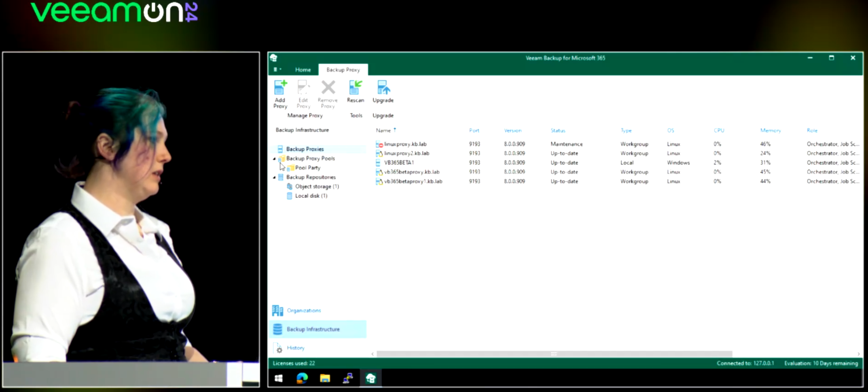Click the Backup Infrastructure database icon
Viewport: 868px width, 392px height.
point(277,329)
